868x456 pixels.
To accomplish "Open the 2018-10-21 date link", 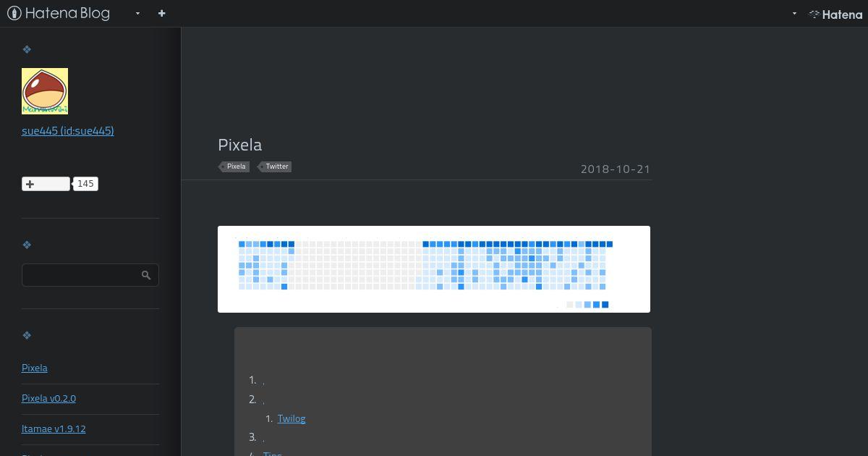I will click(x=615, y=169).
